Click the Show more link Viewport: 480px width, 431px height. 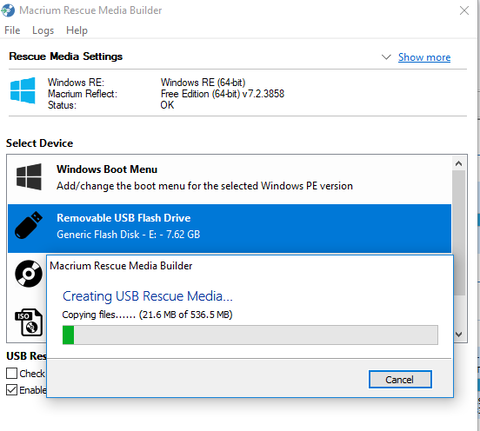coord(424,57)
